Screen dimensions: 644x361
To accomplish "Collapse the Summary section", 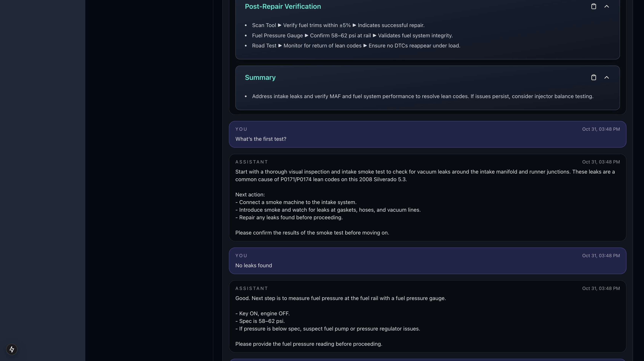I will click(606, 78).
